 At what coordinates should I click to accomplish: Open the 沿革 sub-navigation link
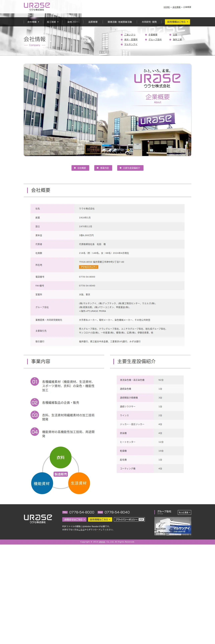pos(175,35)
